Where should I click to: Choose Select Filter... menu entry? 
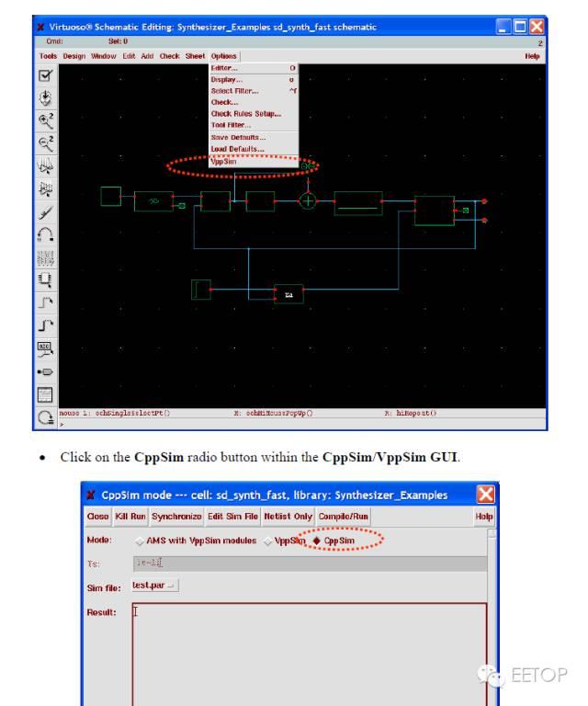[254, 91]
